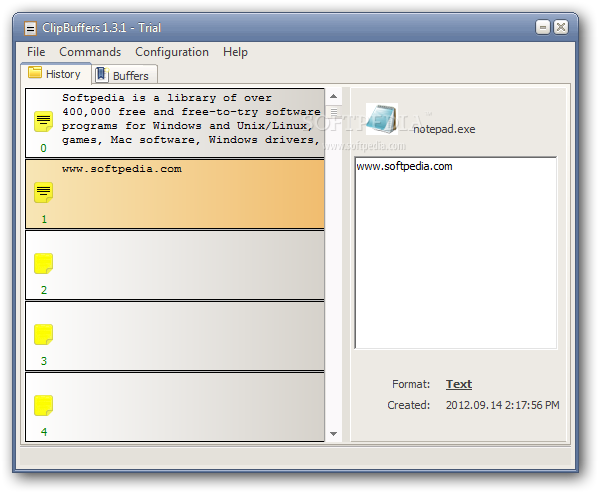
Task: Click the history list scrollbar thumb
Action: coord(334,112)
